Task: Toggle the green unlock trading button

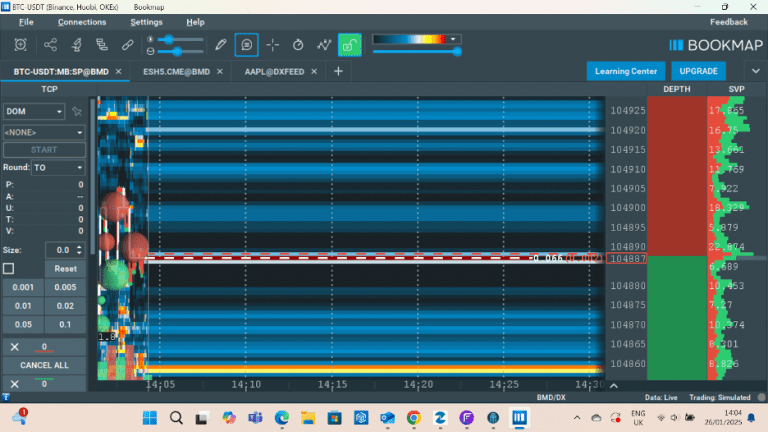Action: coord(350,45)
